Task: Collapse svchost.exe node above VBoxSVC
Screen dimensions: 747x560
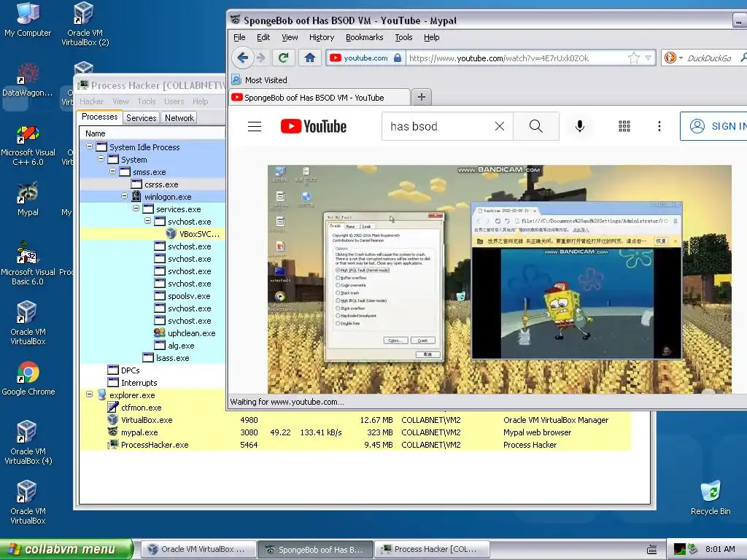Action: coord(147,221)
